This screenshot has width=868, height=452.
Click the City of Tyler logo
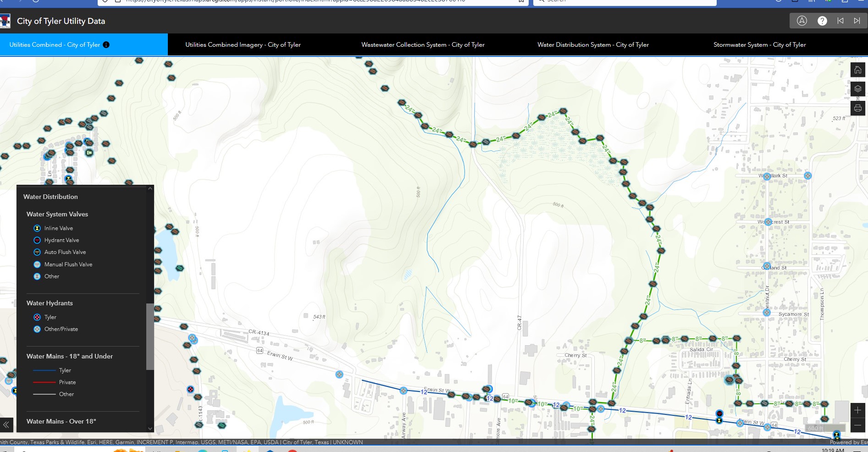[x=5, y=21]
